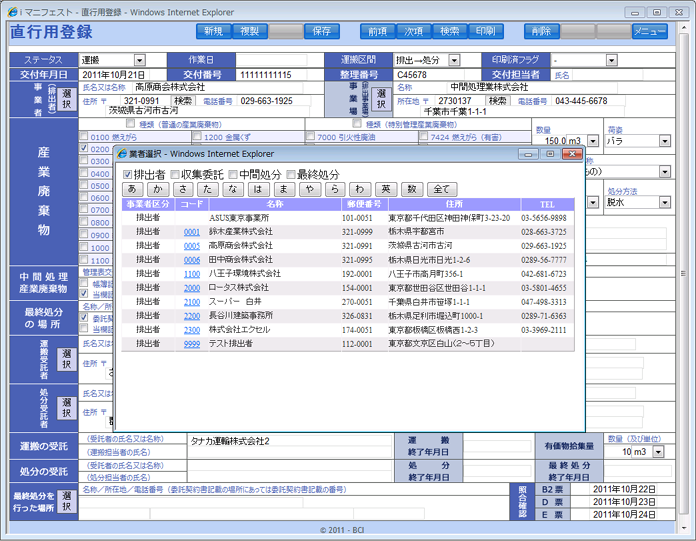
Task: Open the ステータス dropdown showing 運搬
Action: 140,60
